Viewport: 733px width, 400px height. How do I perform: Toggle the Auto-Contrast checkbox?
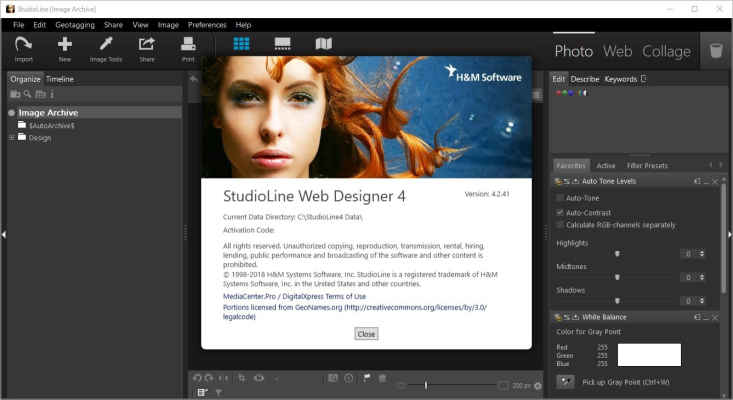pos(559,213)
